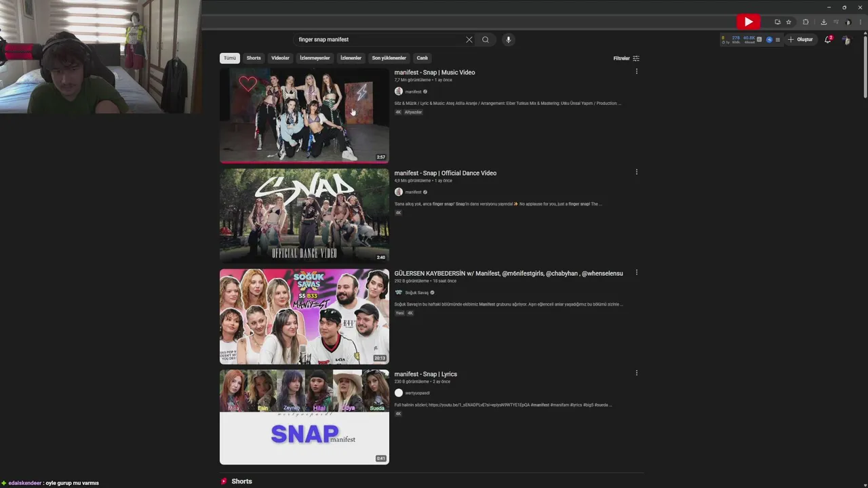
Task: Select the Tümü filter chip
Action: [x=230, y=58]
